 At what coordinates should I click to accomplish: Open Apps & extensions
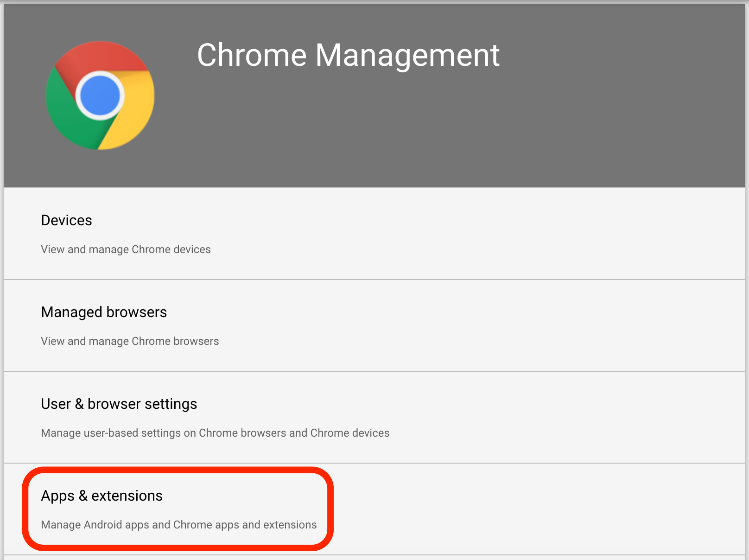(x=374, y=509)
